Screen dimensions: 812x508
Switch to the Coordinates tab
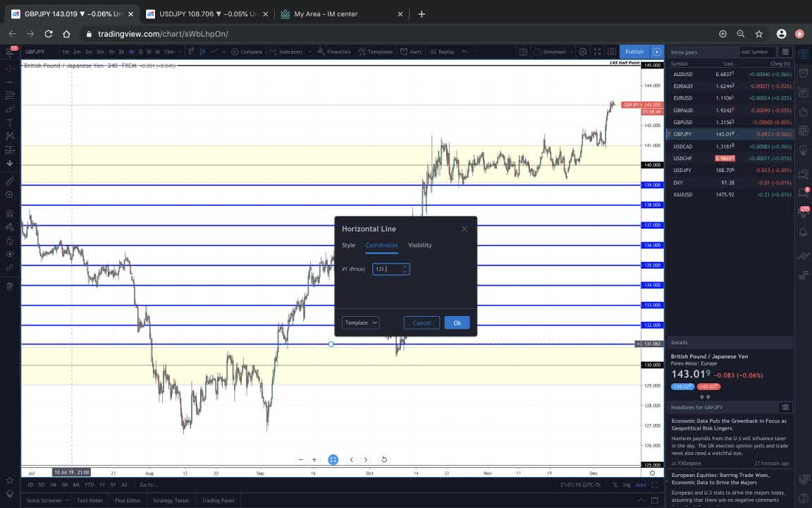[381, 246]
